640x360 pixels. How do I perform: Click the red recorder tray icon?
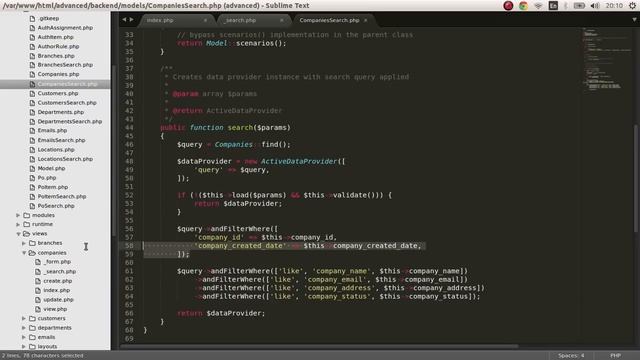(508, 6)
